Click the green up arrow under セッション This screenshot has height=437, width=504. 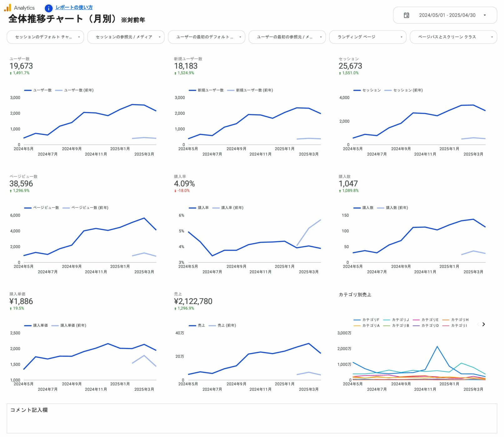340,73
